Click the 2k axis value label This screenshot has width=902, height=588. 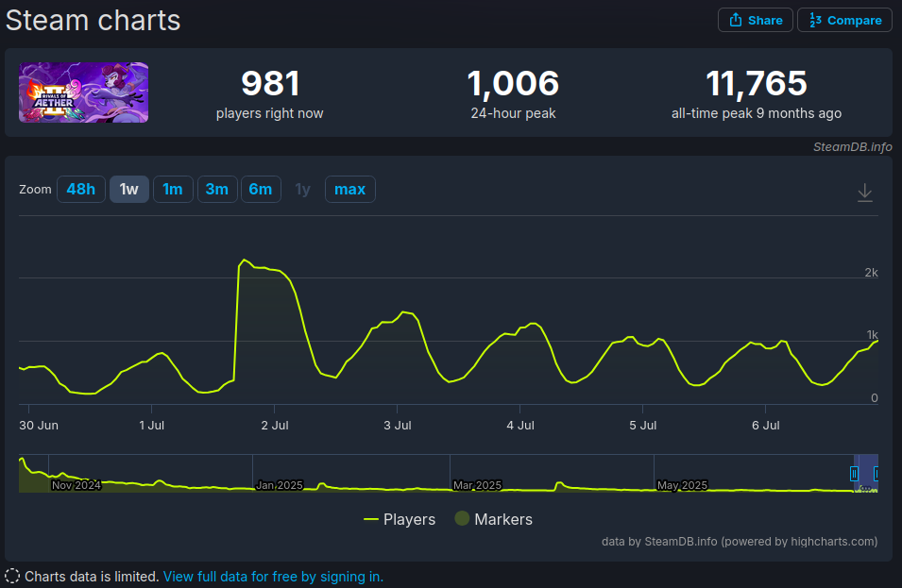tap(872, 273)
